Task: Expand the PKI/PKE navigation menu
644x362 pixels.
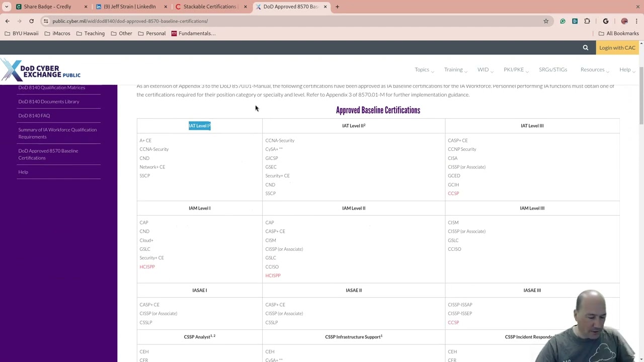Action: pyautogui.click(x=516, y=70)
